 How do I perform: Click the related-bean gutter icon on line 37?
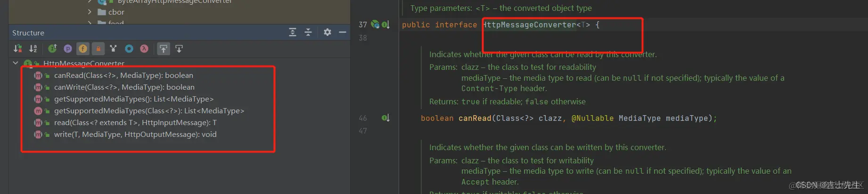click(x=375, y=24)
